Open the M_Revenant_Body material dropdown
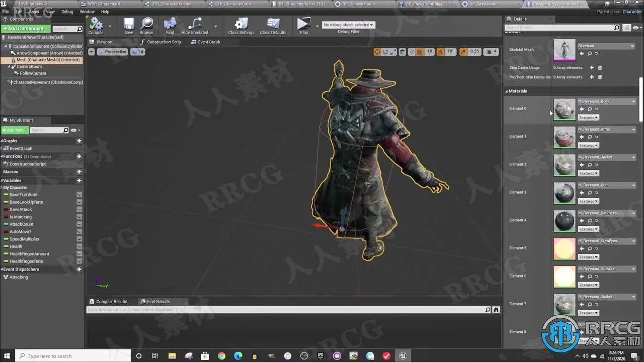The height and width of the screenshot is (362, 644). point(606,102)
